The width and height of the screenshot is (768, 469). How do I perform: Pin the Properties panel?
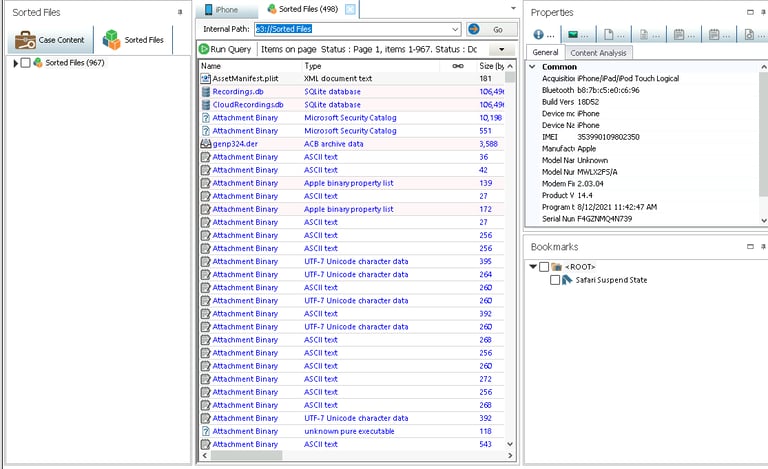(763, 12)
